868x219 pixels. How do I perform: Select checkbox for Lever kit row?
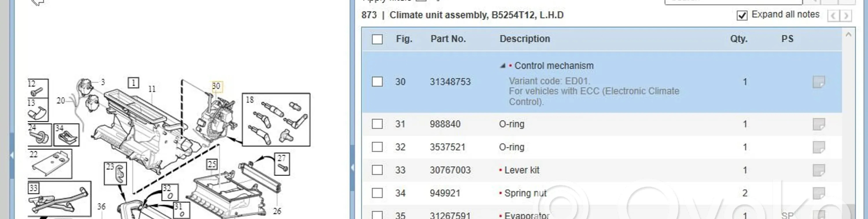click(x=377, y=170)
